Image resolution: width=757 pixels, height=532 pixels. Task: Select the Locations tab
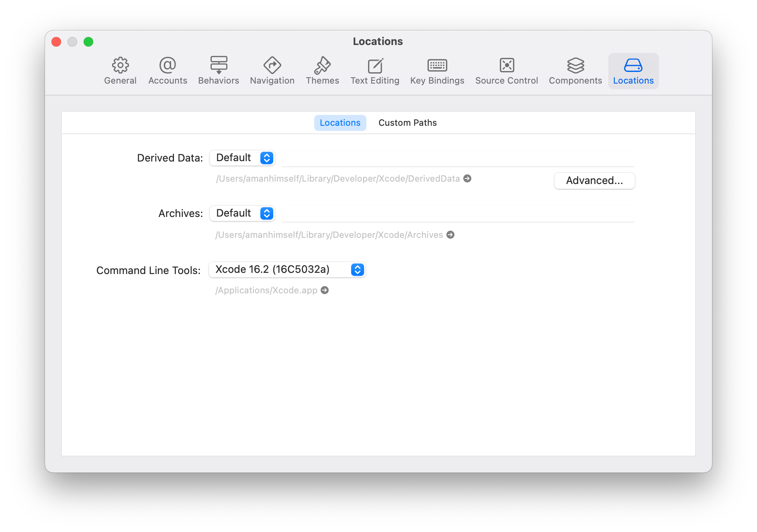pyautogui.click(x=340, y=123)
